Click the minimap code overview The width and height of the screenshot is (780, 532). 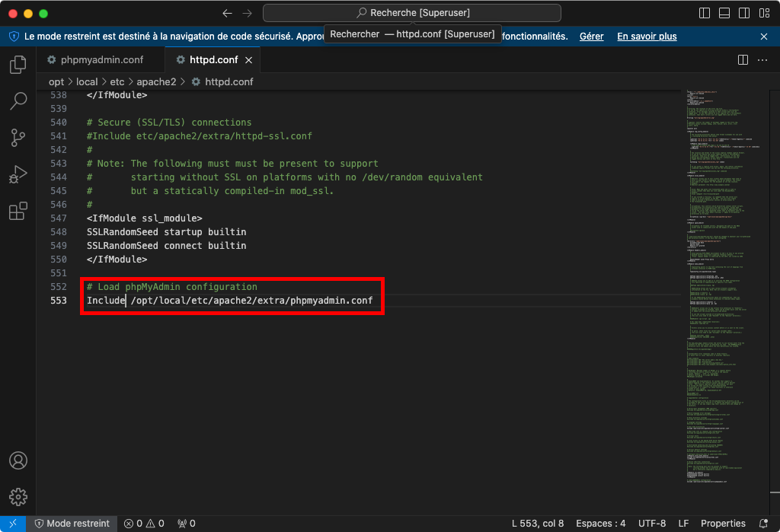(x=729, y=289)
